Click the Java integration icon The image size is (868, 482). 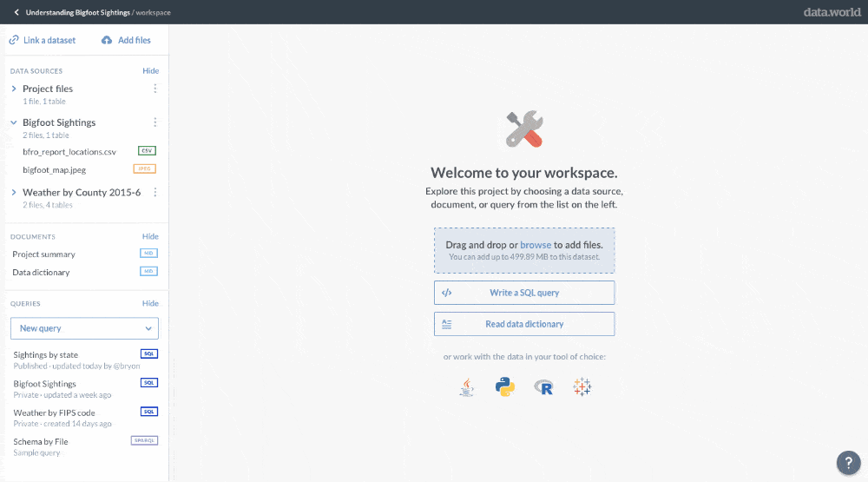coord(467,387)
